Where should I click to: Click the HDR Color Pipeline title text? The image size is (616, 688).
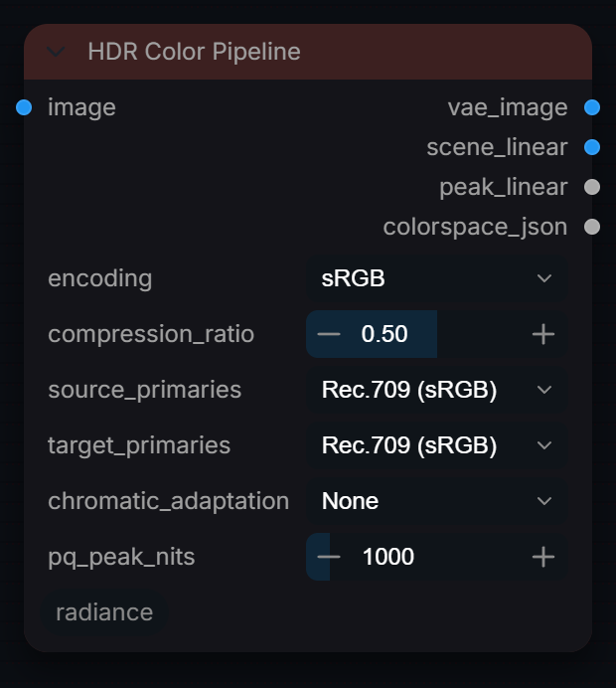click(194, 52)
